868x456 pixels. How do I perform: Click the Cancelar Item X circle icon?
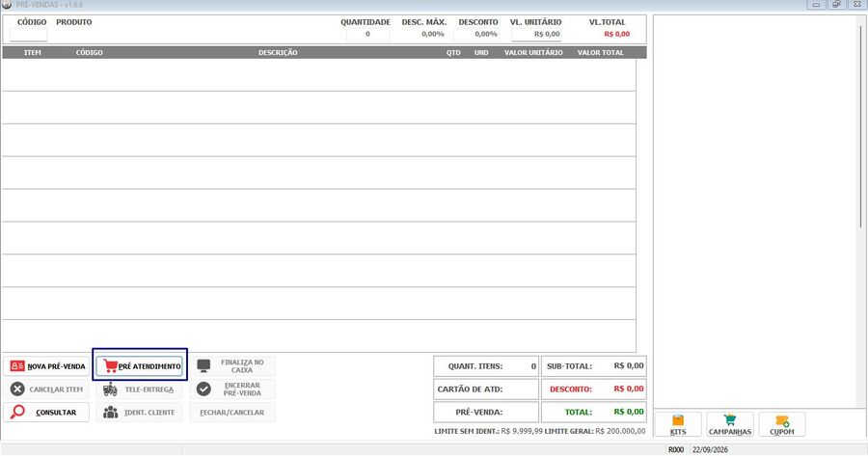click(17, 389)
